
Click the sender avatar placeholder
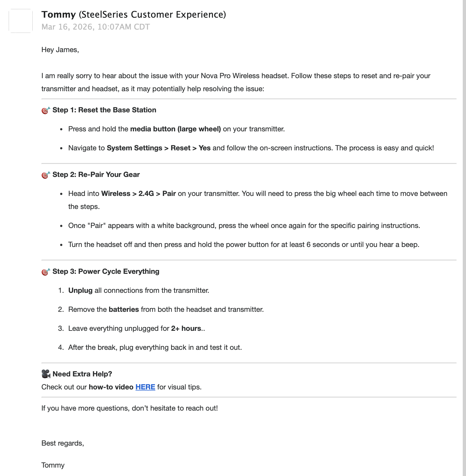click(21, 21)
